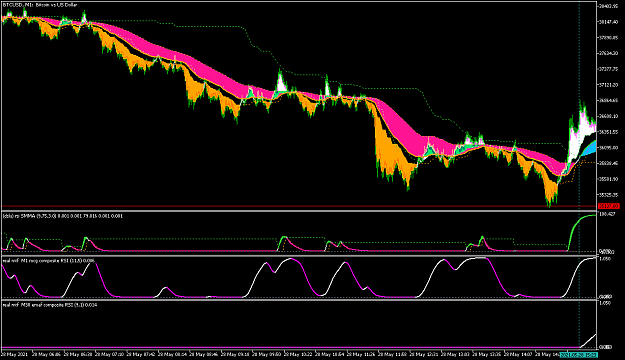
Task: Click the BTCUSD,M1 chart title label
Action: click(40, 5)
